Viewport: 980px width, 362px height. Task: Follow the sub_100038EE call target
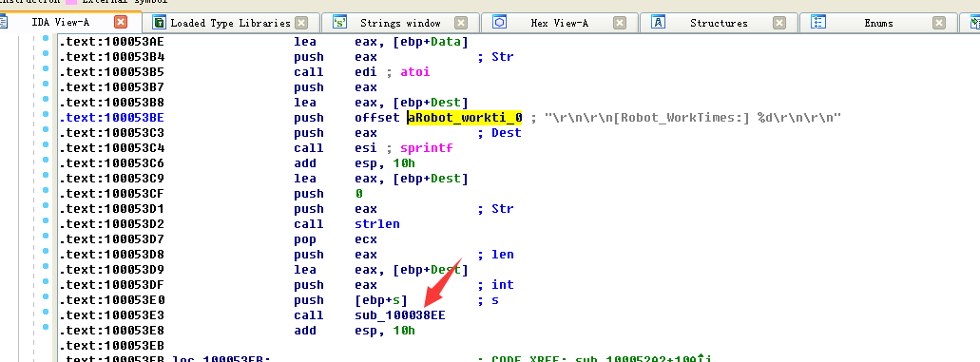point(400,315)
